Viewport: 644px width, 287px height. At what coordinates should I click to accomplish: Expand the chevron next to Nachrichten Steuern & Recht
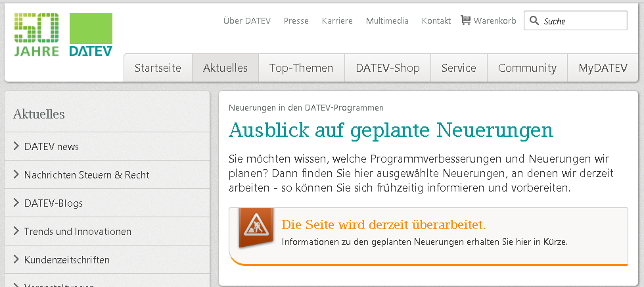[x=16, y=174]
